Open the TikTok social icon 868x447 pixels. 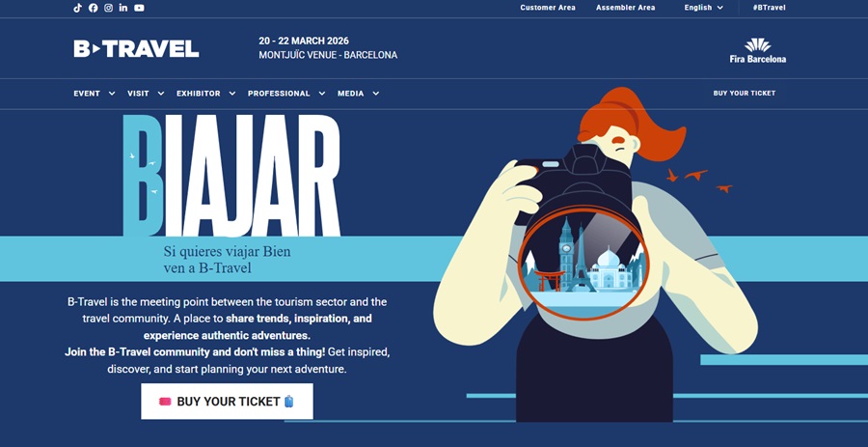click(77, 8)
